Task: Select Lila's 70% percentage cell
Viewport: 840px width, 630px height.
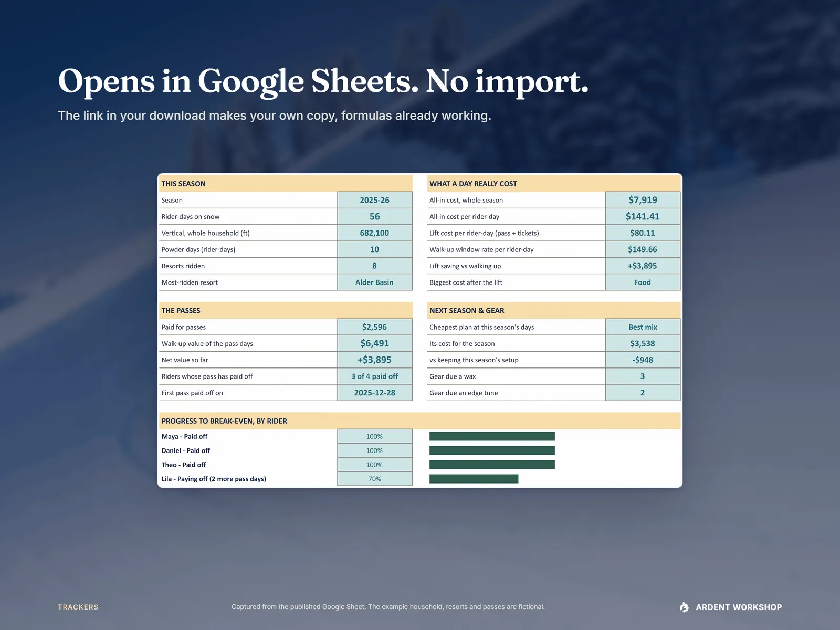Action: click(375, 479)
